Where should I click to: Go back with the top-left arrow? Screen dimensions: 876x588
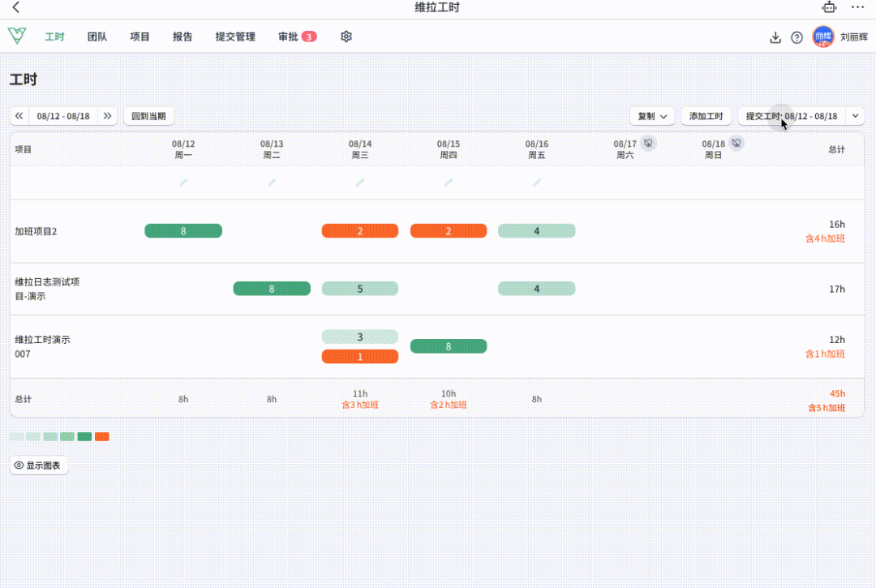15,7
